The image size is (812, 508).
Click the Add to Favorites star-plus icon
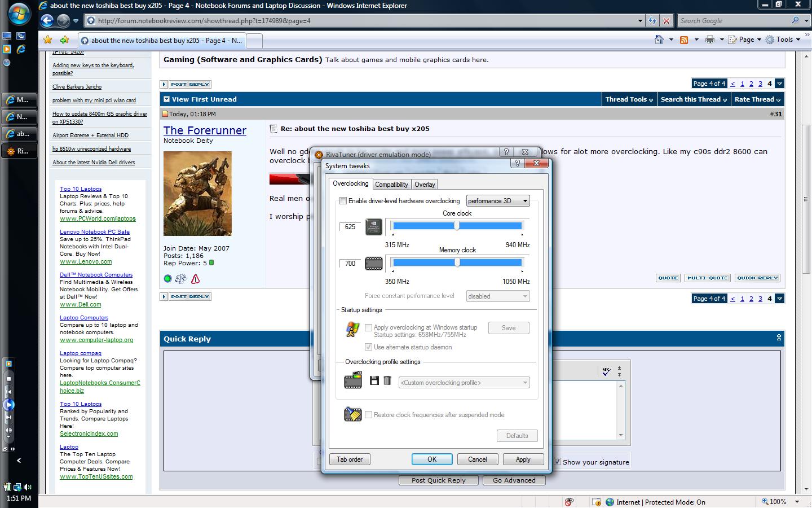tap(64, 40)
